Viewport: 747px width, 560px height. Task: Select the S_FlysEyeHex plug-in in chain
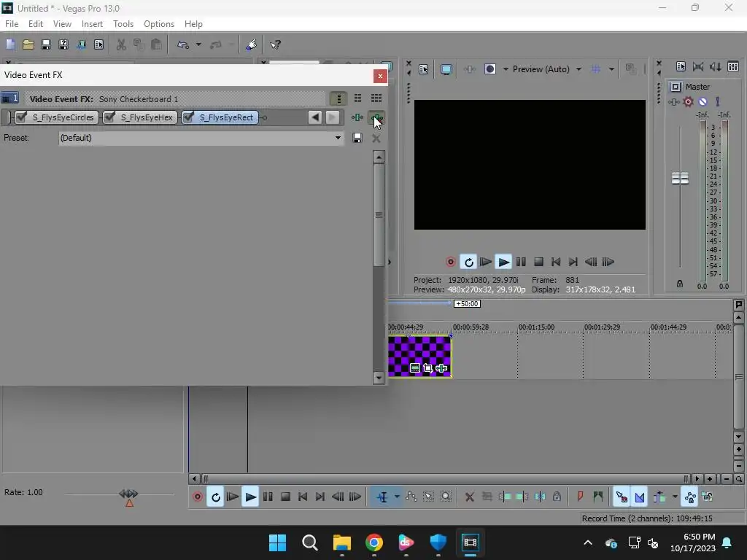[x=146, y=117]
